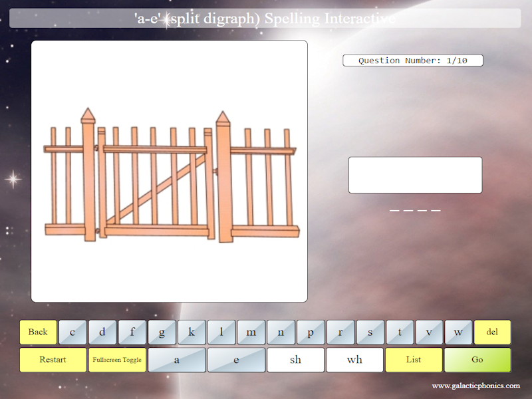Click the vowel 'e' key
The image size is (532, 399).
(236, 360)
